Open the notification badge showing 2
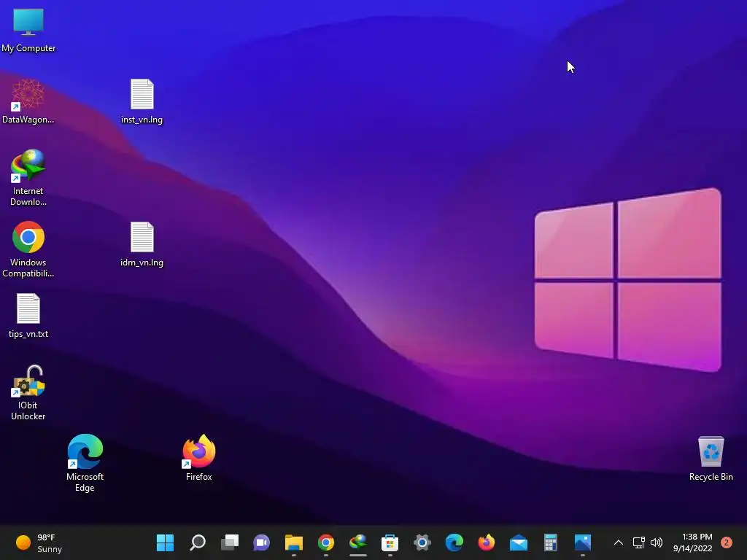 [727, 542]
